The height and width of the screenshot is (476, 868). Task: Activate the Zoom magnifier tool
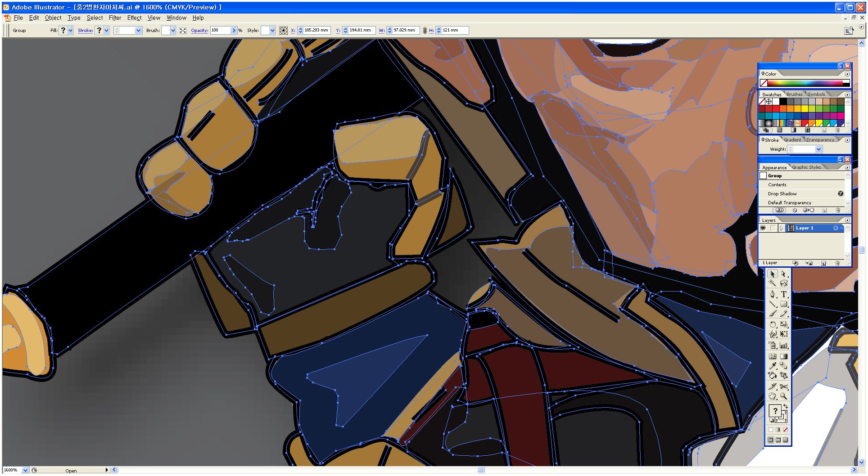pos(784,396)
